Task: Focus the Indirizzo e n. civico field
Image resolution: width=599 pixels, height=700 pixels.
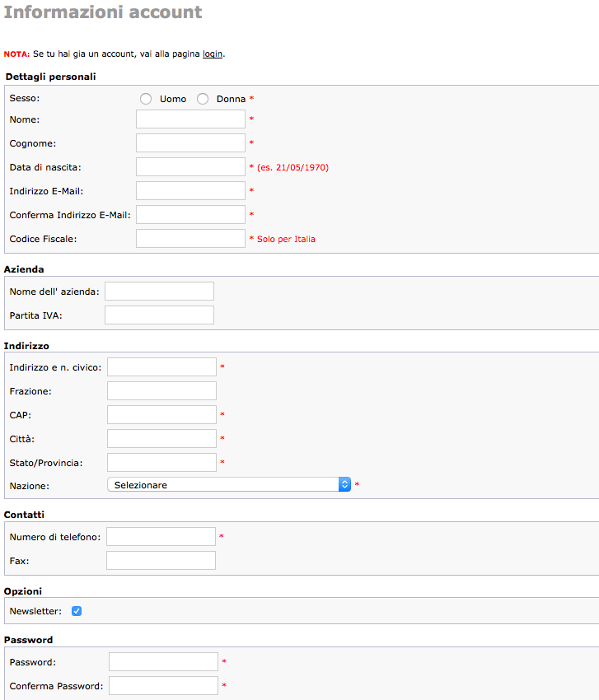Action: tap(161, 367)
